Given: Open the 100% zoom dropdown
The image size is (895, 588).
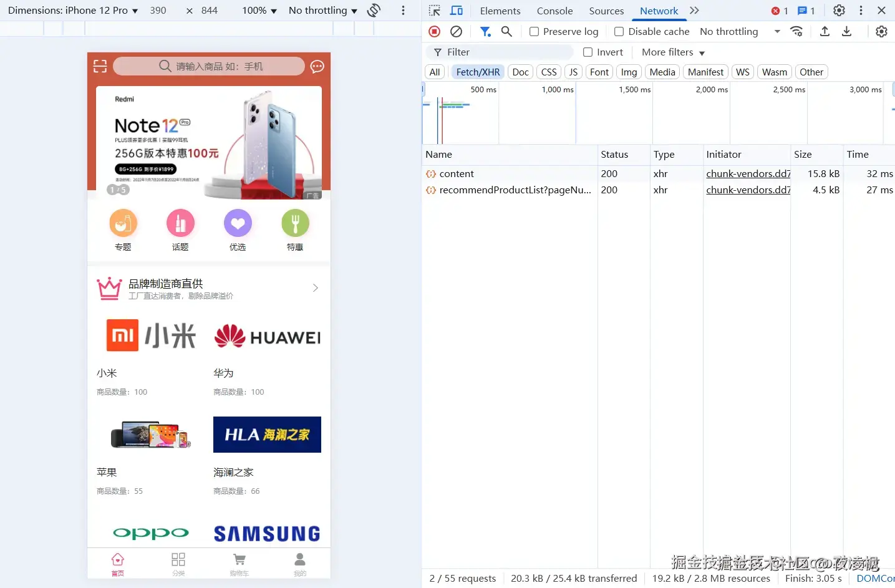Looking at the screenshot, I should click(x=259, y=11).
